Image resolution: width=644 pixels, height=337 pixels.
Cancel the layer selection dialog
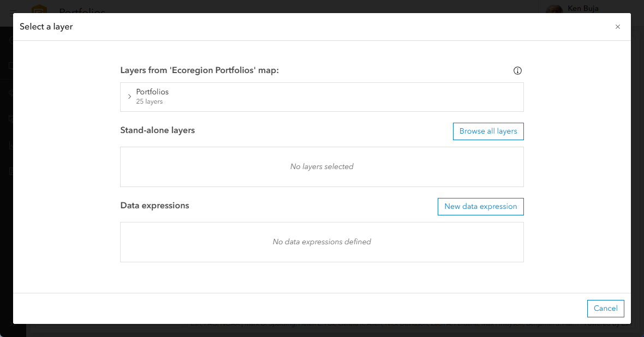[x=605, y=308]
